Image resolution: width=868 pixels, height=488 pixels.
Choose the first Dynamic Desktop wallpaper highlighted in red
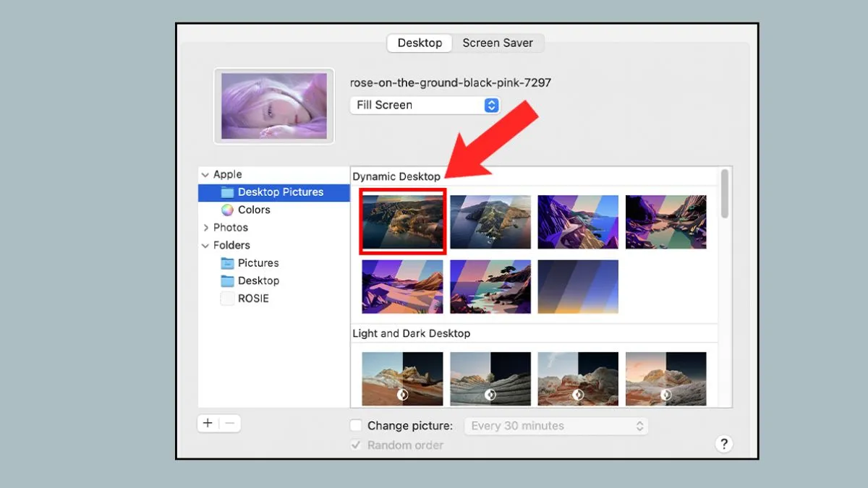click(x=402, y=222)
